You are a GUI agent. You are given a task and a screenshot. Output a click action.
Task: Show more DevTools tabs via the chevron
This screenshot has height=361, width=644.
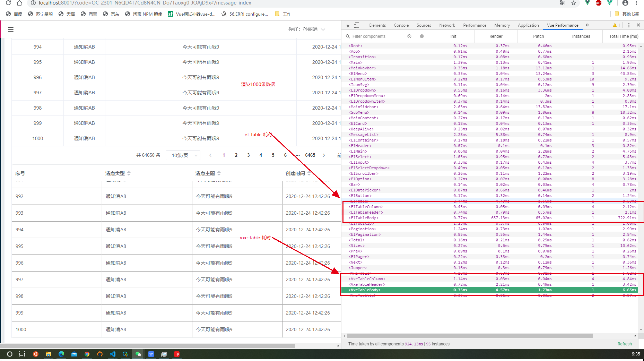[x=587, y=25]
